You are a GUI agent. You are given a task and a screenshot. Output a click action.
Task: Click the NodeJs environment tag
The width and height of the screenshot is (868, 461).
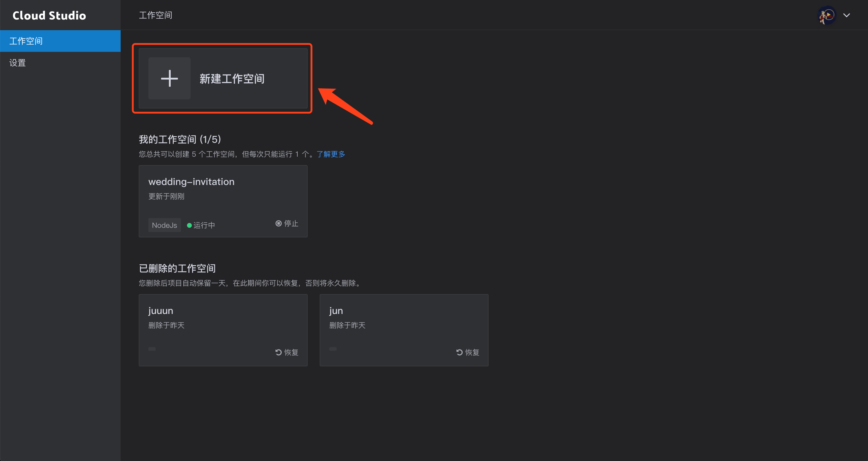[164, 225]
